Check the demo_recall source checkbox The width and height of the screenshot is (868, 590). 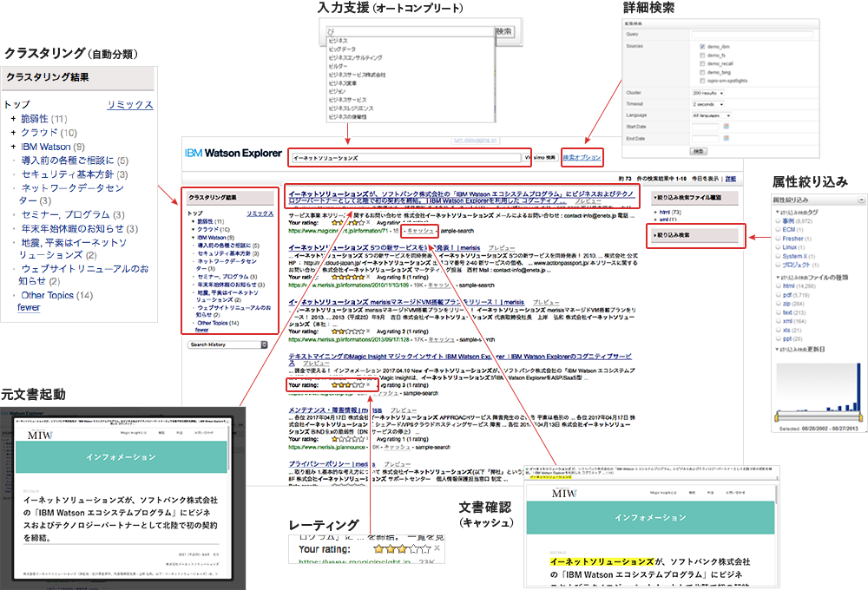[702, 63]
